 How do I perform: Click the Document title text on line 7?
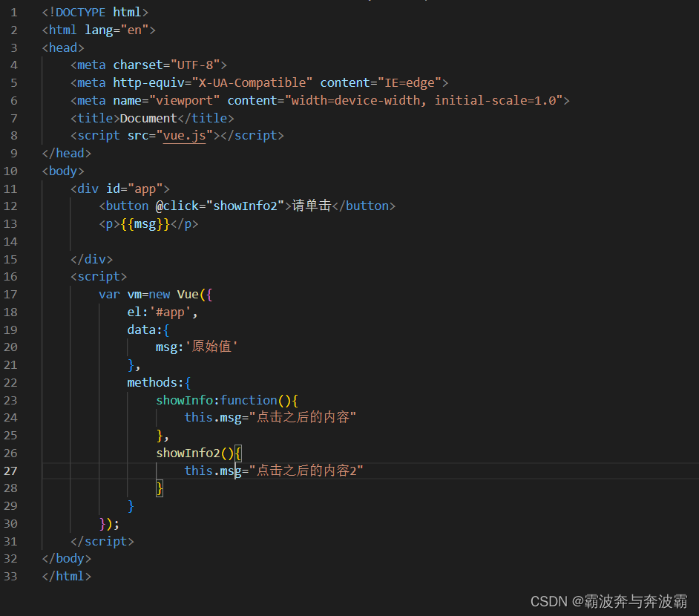146,117
